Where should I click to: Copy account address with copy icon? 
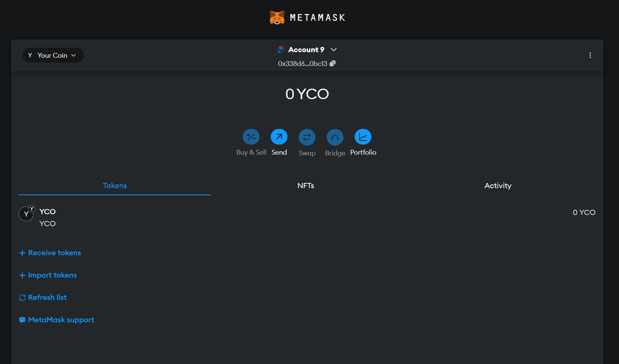click(x=333, y=63)
